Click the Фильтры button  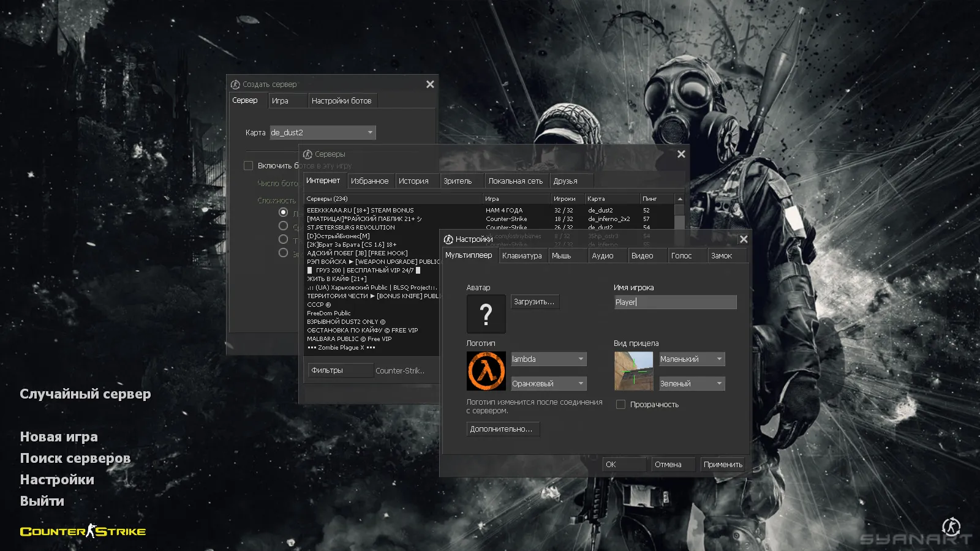coord(340,370)
